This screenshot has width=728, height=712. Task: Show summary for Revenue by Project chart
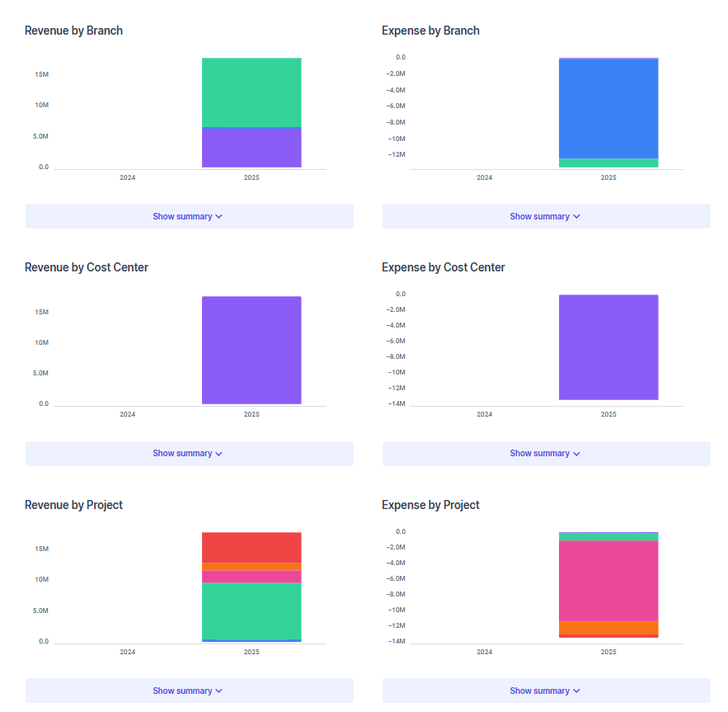(188, 691)
